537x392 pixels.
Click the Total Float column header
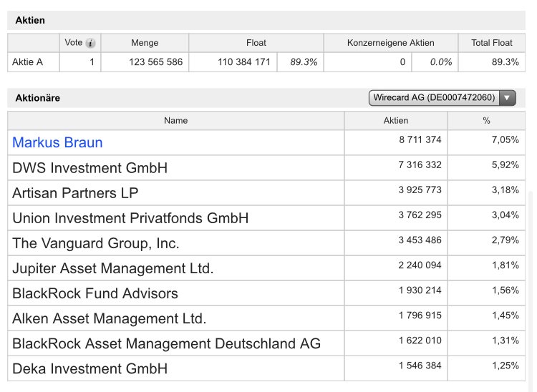click(491, 43)
